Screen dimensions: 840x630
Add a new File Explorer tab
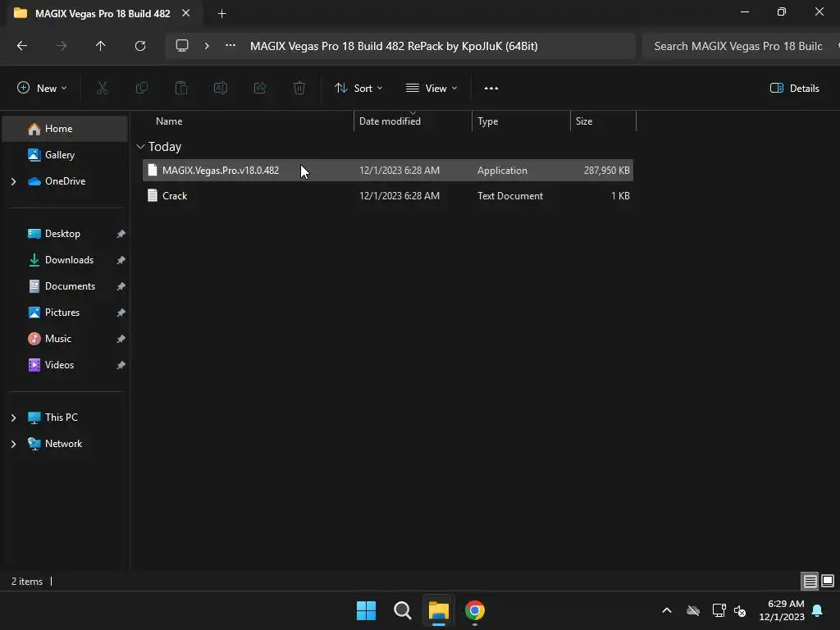221,14
